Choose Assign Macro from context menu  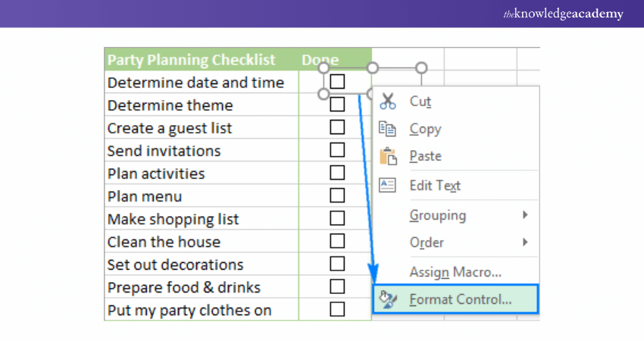[455, 271]
